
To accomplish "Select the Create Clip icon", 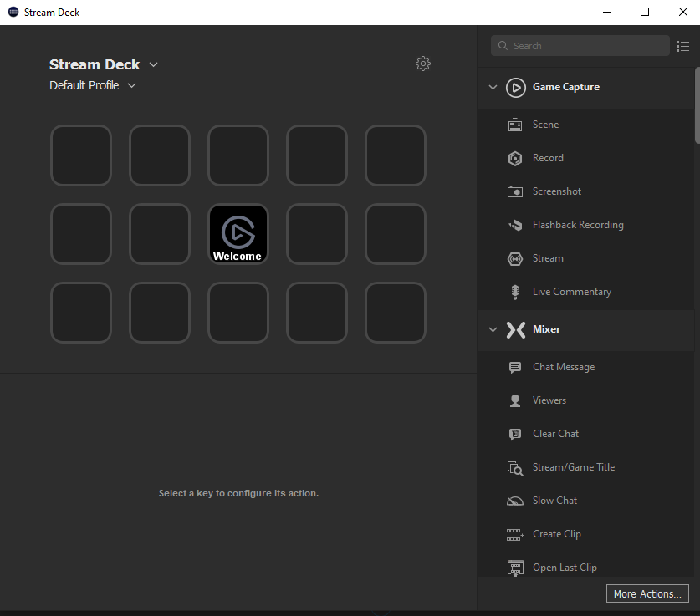I will pyautogui.click(x=515, y=534).
